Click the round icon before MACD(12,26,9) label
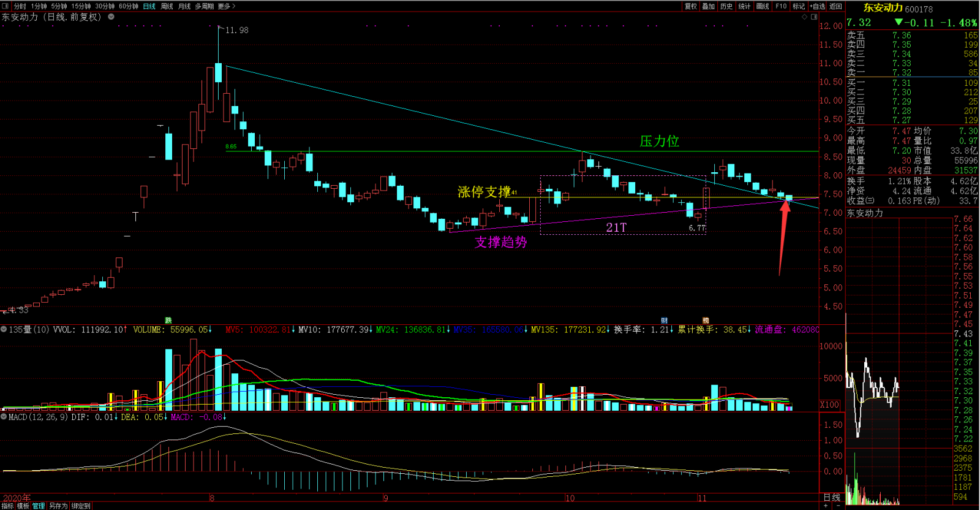Image resolution: width=980 pixels, height=510 pixels. pos(4,417)
